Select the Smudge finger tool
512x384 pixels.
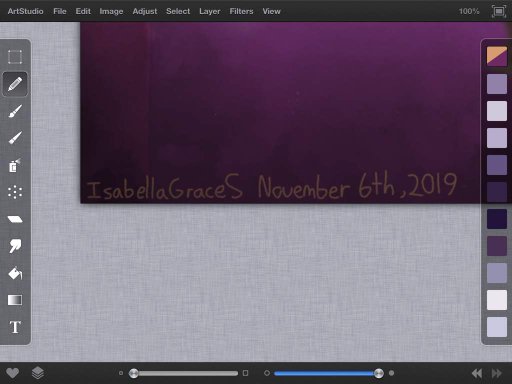[15, 246]
